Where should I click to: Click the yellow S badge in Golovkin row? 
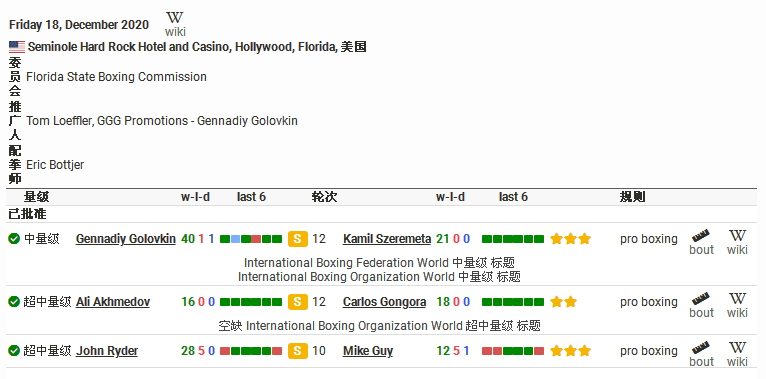pos(298,239)
